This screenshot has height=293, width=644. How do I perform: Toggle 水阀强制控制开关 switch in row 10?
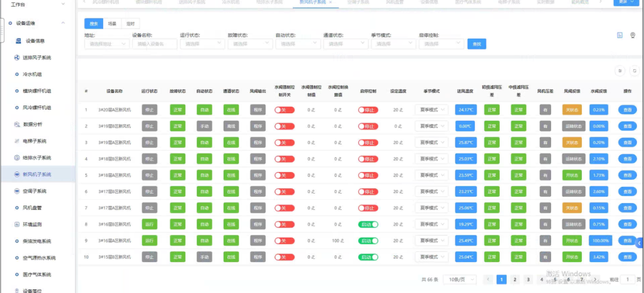(284, 257)
